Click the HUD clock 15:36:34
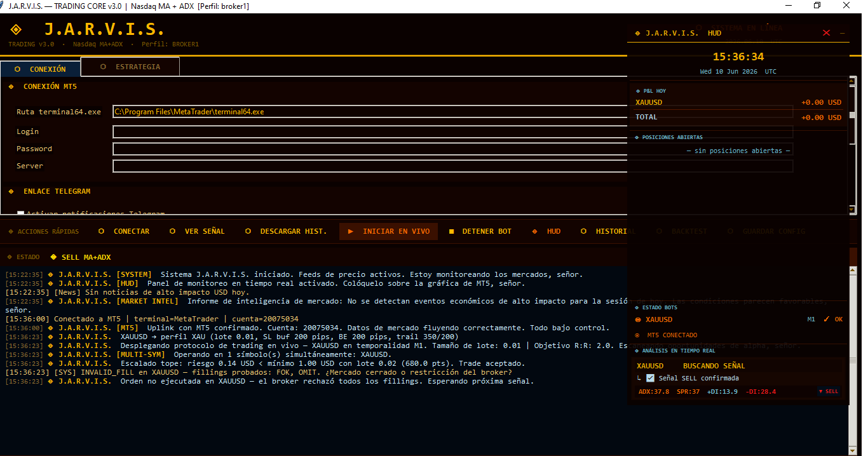 (738, 57)
